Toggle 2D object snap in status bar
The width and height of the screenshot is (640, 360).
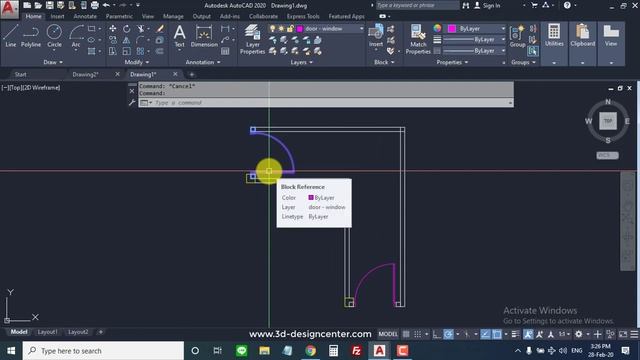point(497,334)
